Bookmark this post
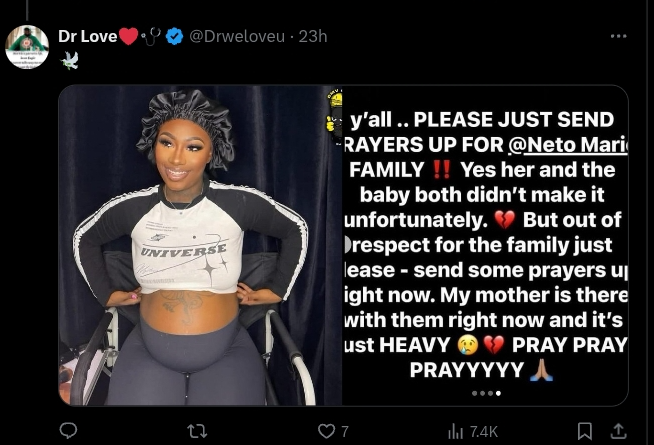654x445 pixels. pyautogui.click(x=585, y=431)
